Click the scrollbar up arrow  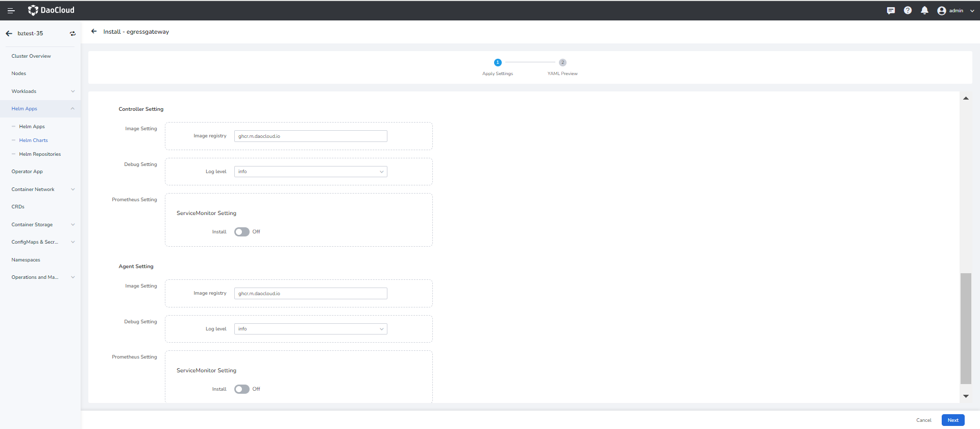coord(966,98)
